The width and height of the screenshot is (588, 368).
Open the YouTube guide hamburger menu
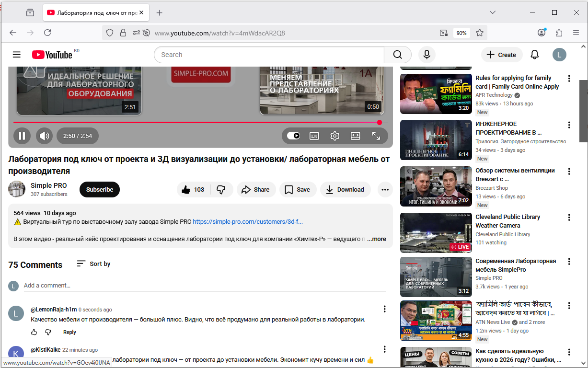click(x=17, y=55)
